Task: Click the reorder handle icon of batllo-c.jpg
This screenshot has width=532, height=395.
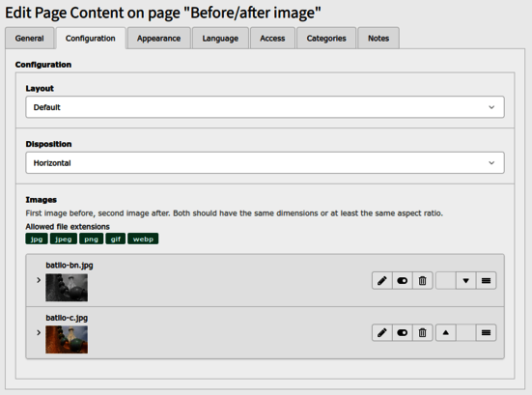Action: pyautogui.click(x=487, y=333)
